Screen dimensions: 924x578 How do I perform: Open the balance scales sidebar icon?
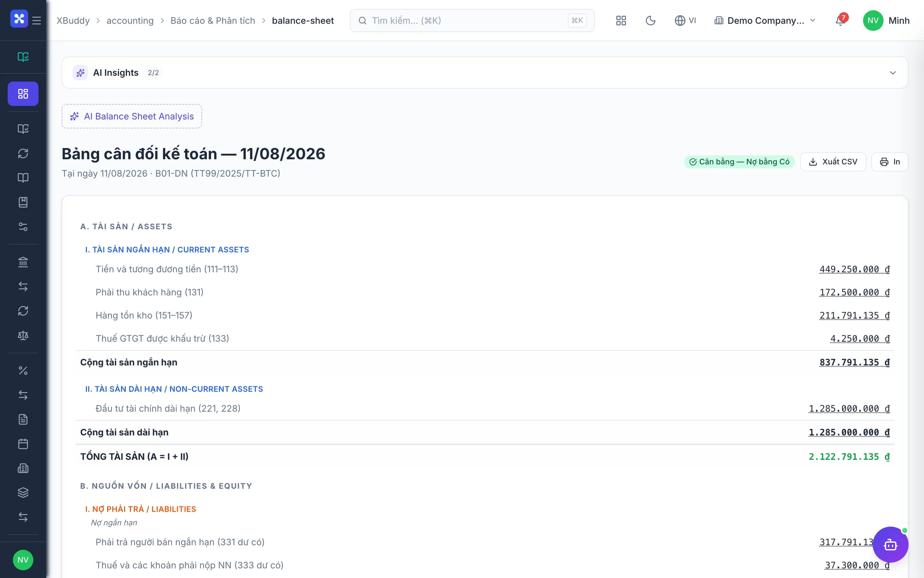(x=23, y=335)
